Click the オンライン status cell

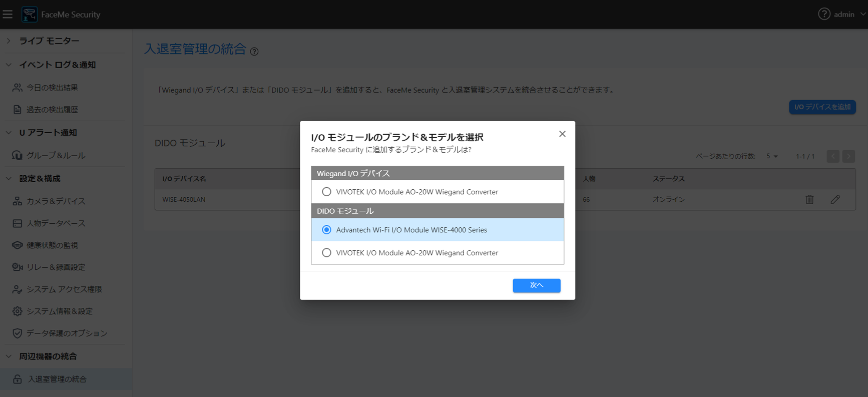click(669, 199)
